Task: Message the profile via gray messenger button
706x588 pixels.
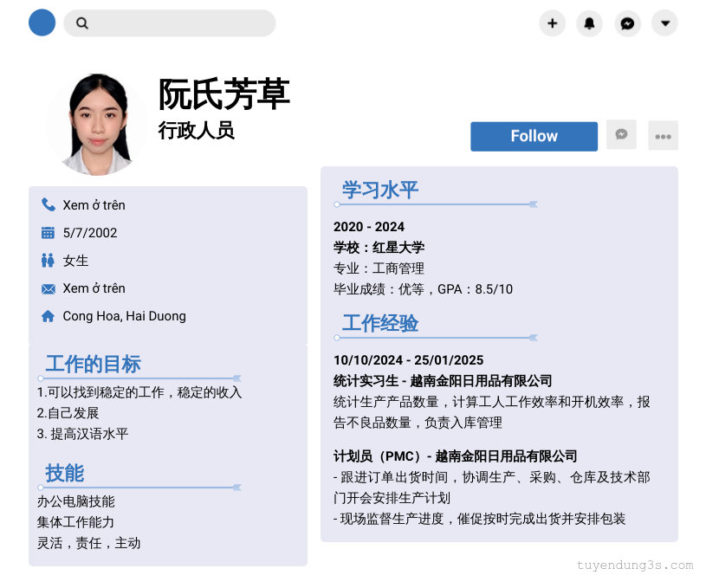Action: [621, 134]
